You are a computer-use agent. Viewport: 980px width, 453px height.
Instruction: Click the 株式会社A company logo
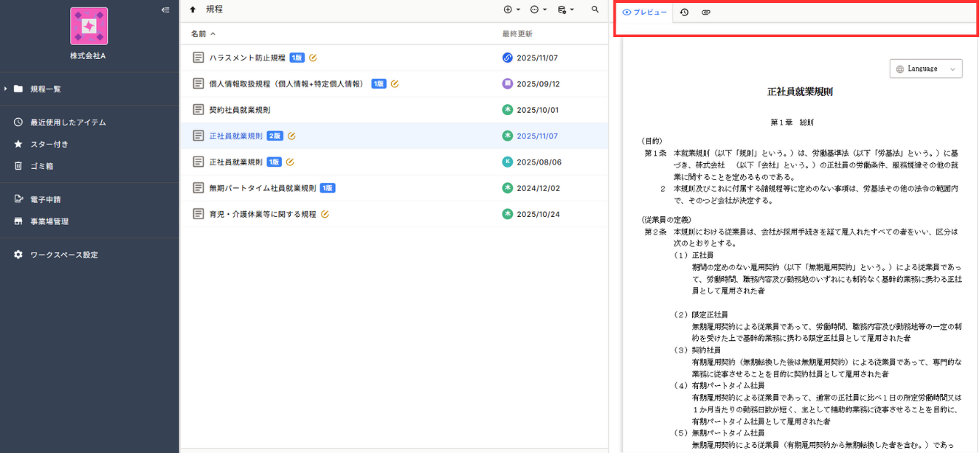(89, 26)
